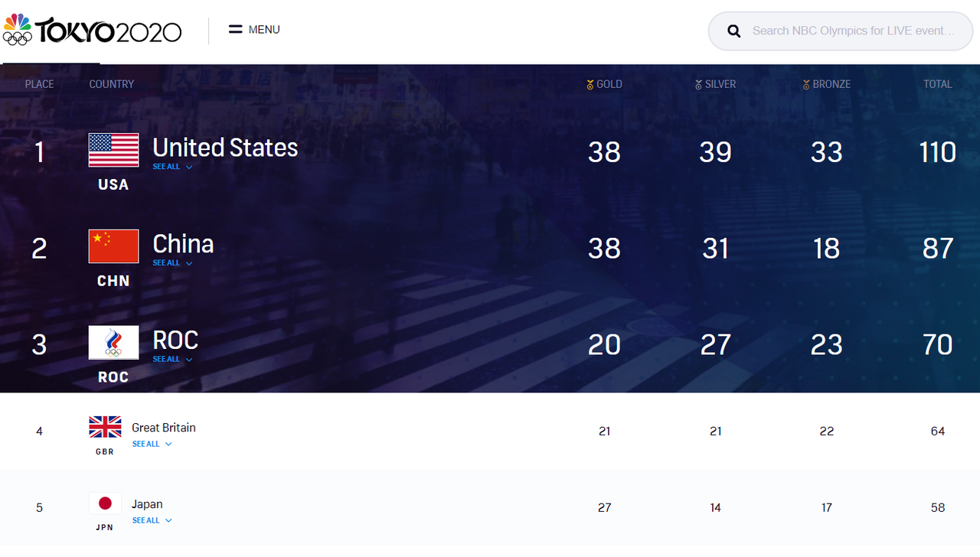The width and height of the screenshot is (980, 557).
Task: Click the ROC flag icon
Action: click(113, 343)
